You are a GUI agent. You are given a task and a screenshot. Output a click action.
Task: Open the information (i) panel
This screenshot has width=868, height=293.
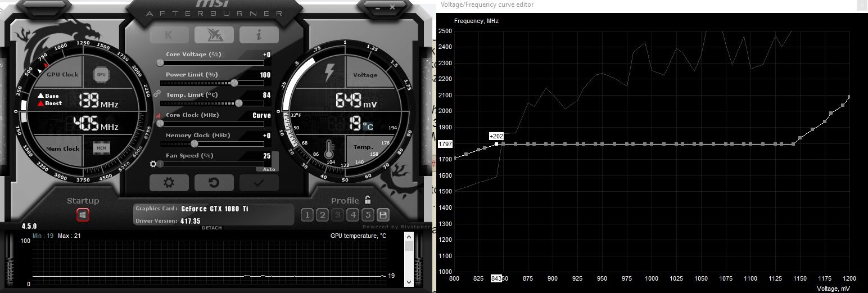[259, 35]
